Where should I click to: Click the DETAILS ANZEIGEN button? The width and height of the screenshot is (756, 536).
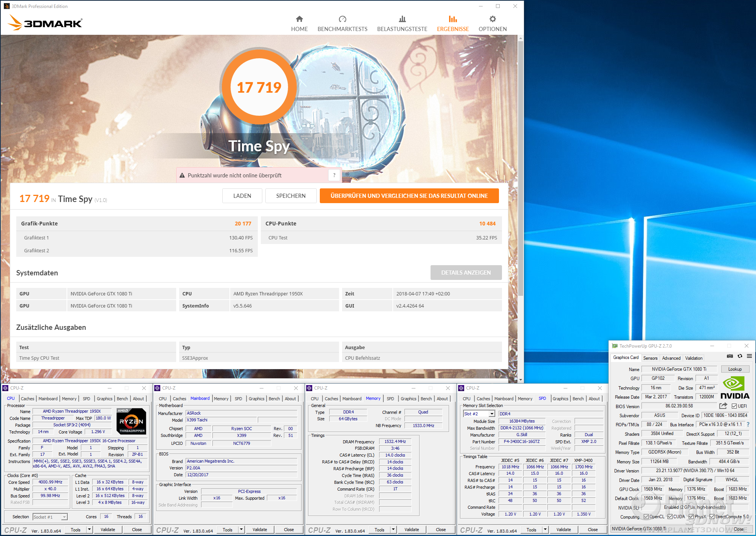(466, 273)
